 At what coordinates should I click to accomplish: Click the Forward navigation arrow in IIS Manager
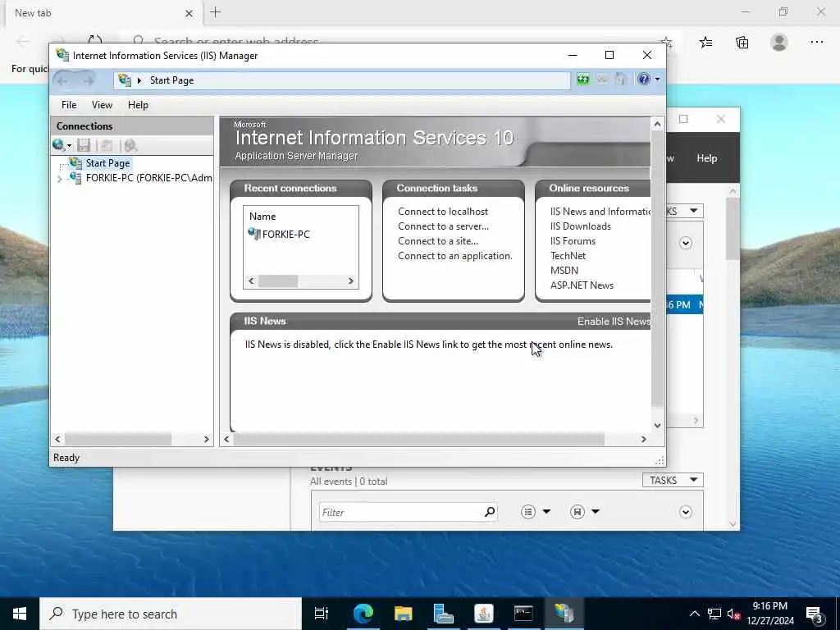[88, 80]
